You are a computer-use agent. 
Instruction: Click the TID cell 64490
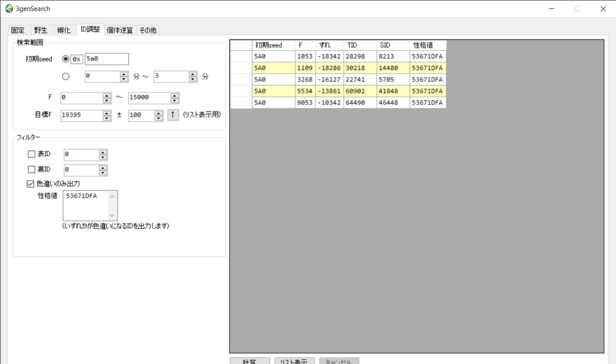tap(360, 103)
